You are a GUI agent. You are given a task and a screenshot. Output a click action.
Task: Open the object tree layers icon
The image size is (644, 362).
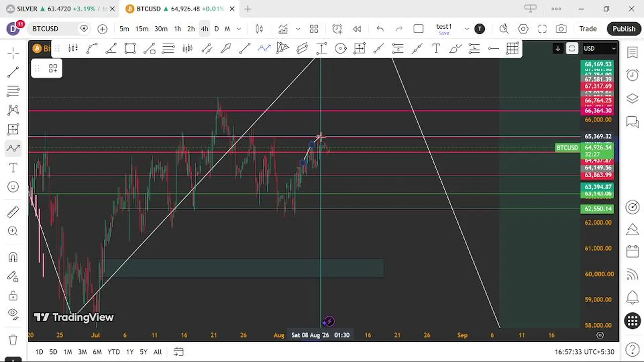coord(632,98)
